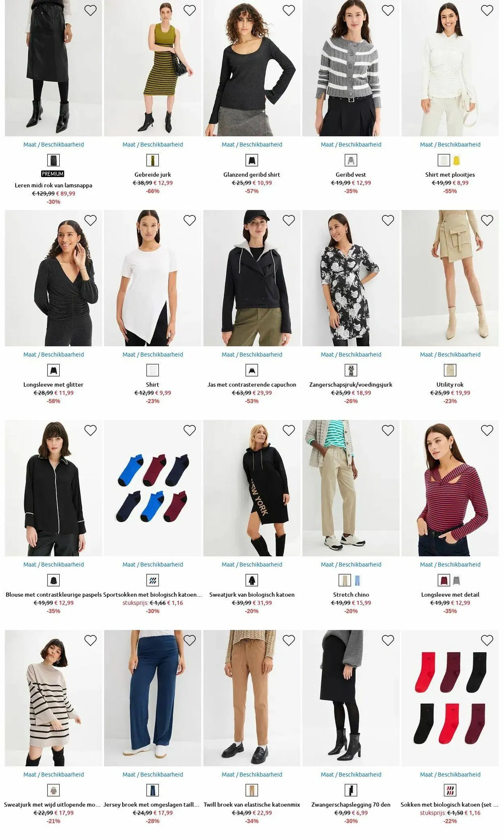Pick grey swatch for Longsleeve met detail
This screenshot has width=504, height=840.
pos(456,581)
